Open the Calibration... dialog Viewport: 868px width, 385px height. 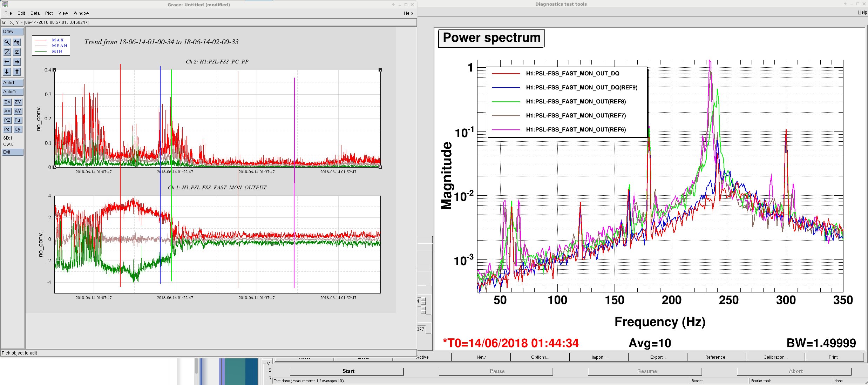pyautogui.click(x=775, y=357)
